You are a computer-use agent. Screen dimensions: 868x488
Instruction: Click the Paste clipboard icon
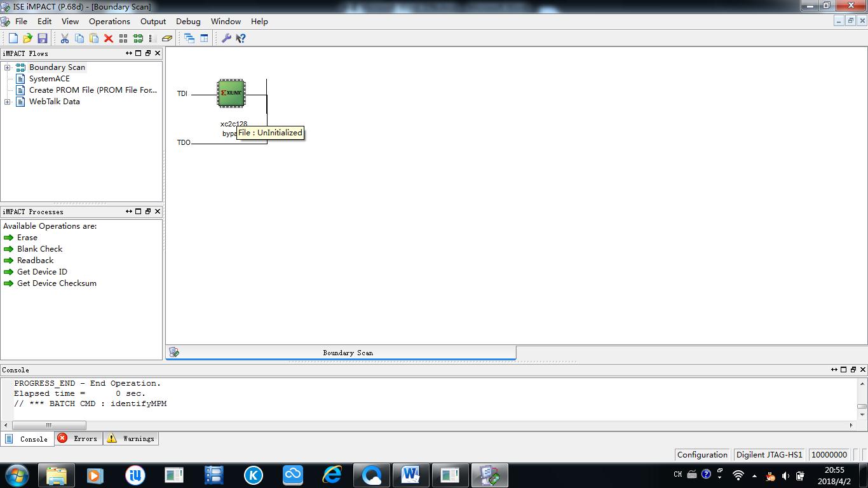(x=94, y=38)
